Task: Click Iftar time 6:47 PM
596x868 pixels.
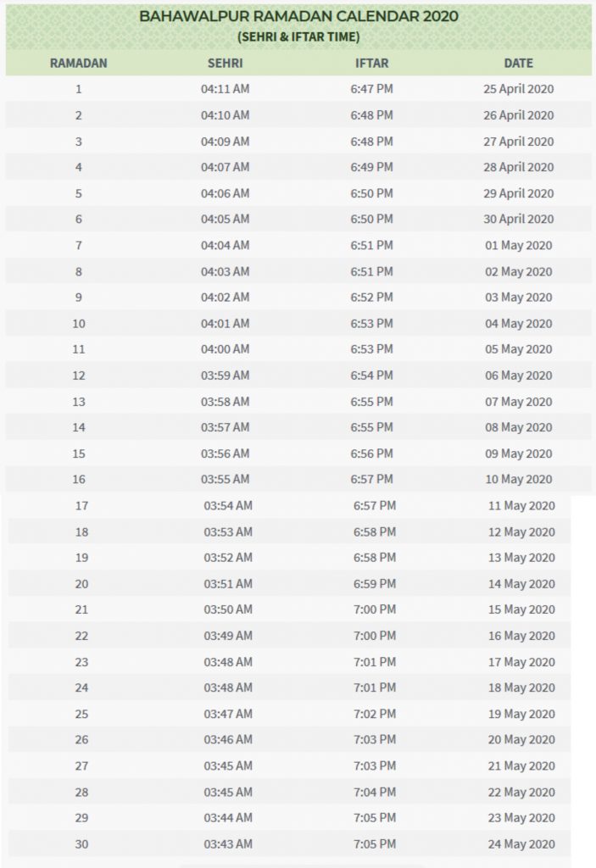Action: pyautogui.click(x=372, y=89)
